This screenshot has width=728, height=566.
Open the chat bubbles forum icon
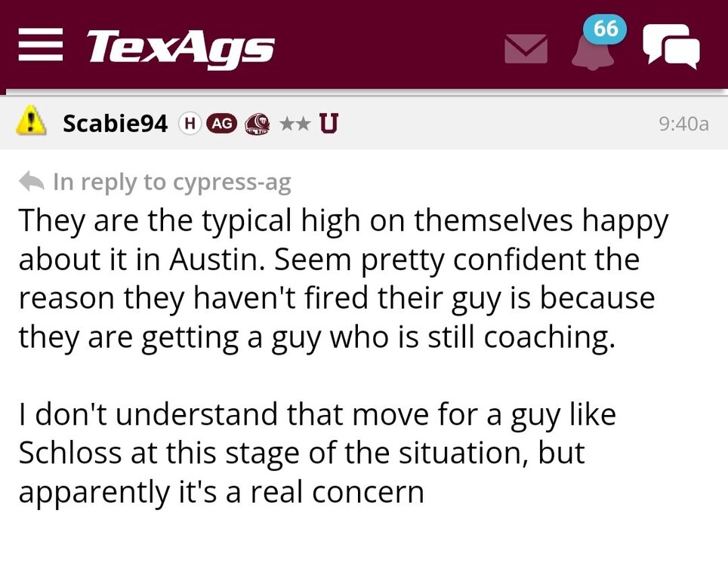[670, 47]
